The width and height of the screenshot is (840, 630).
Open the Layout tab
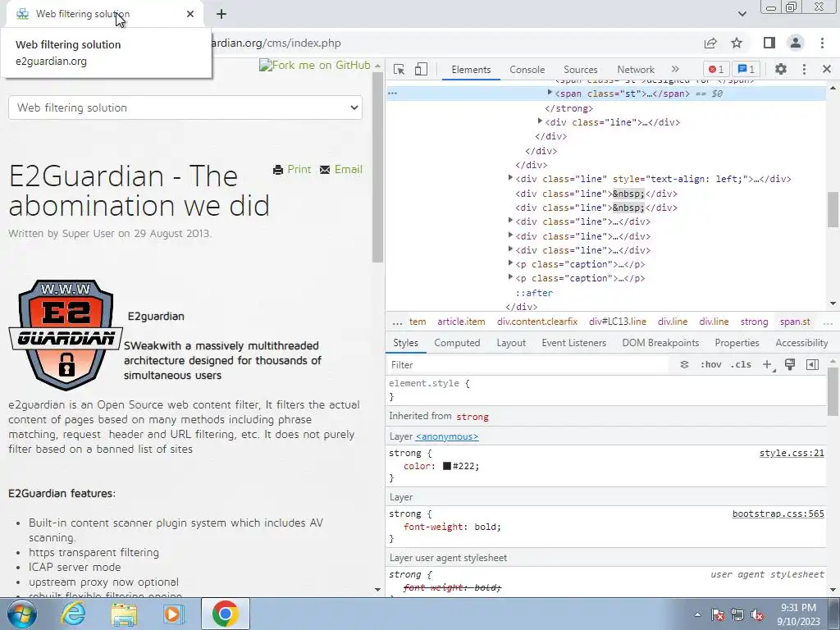coord(511,343)
